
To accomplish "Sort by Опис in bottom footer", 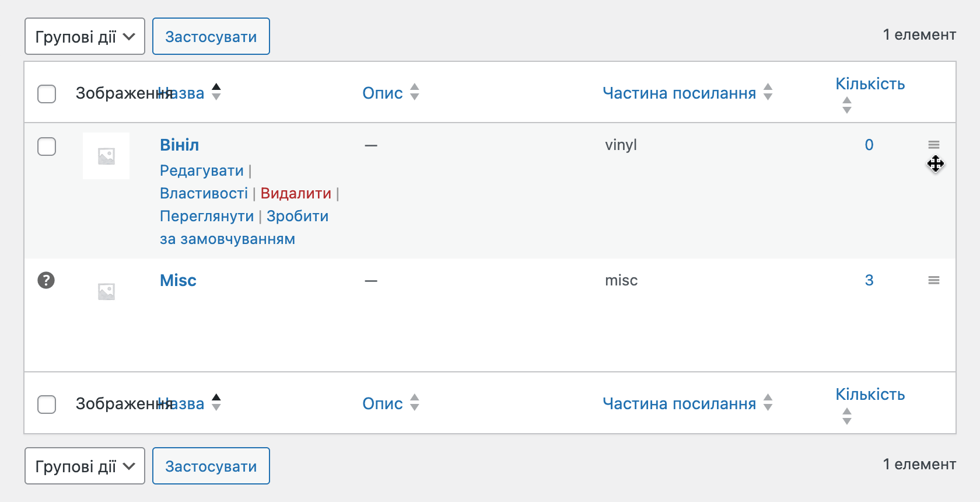I will point(383,404).
